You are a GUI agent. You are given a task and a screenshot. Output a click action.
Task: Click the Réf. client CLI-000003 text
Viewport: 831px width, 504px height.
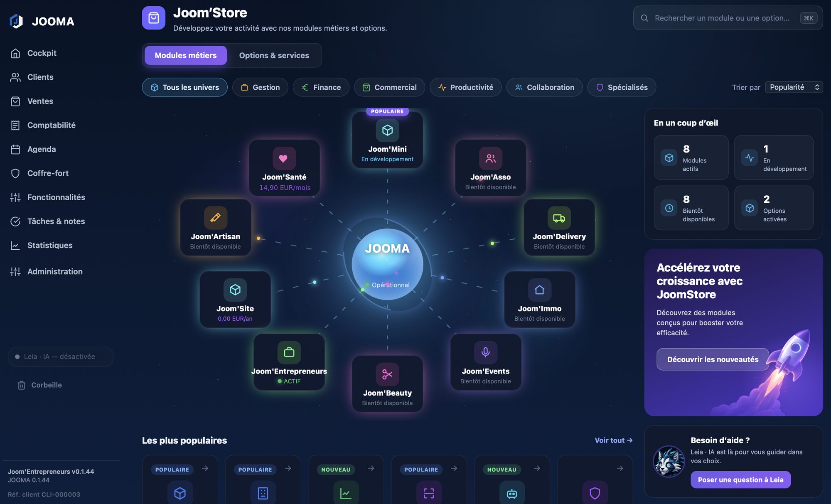pos(44,494)
